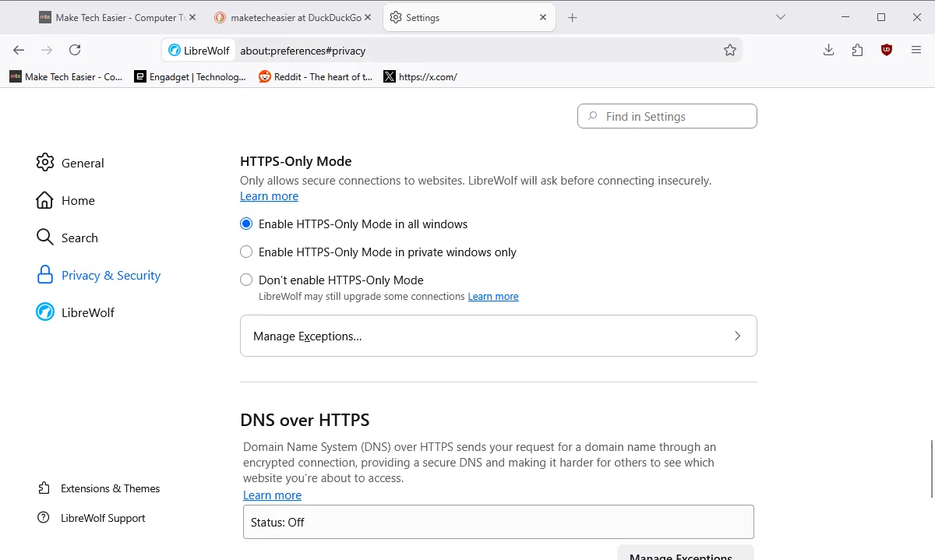Open the Search settings section
935x560 pixels.
click(79, 238)
